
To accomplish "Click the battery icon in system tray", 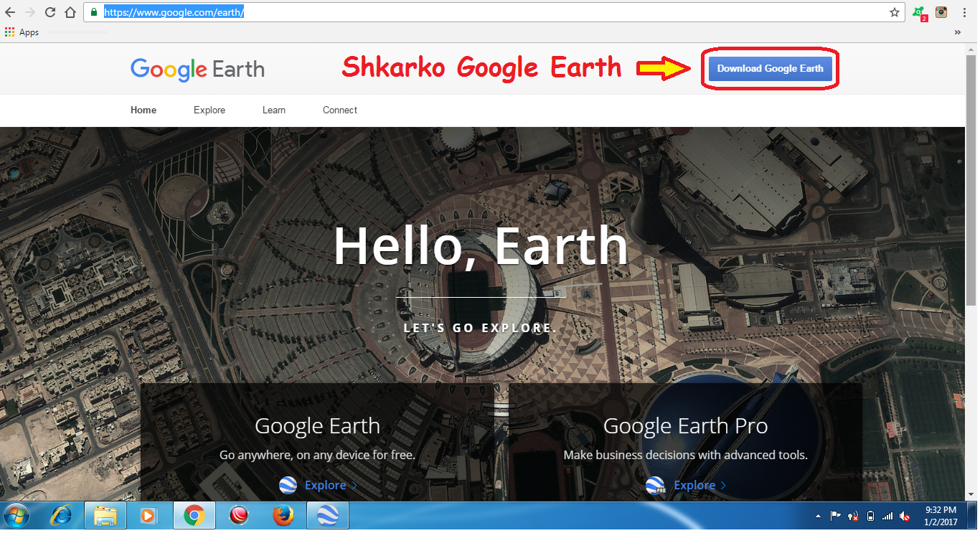I will (870, 516).
